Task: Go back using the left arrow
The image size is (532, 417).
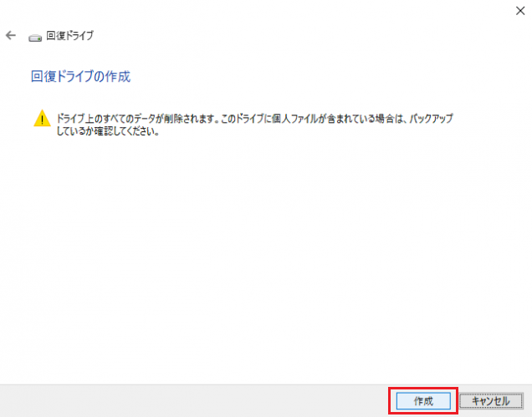Action: (11, 35)
